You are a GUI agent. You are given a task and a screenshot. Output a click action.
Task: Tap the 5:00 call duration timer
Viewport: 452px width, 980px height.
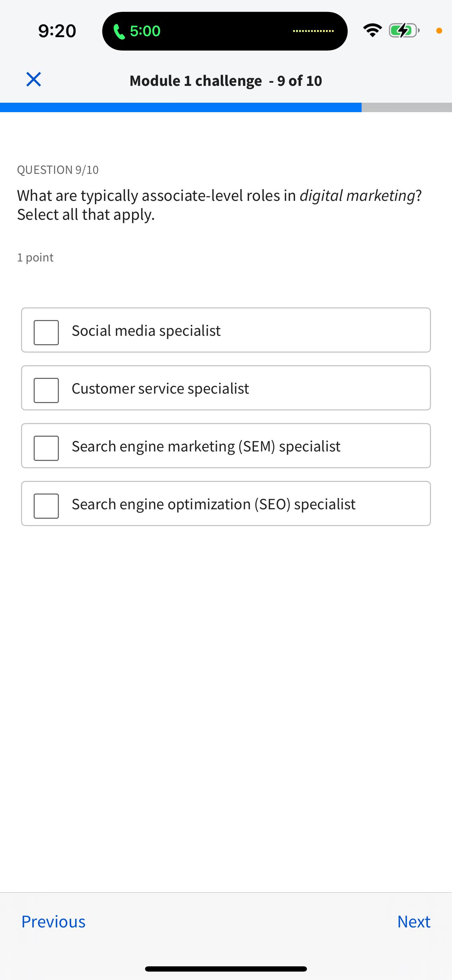click(x=145, y=31)
